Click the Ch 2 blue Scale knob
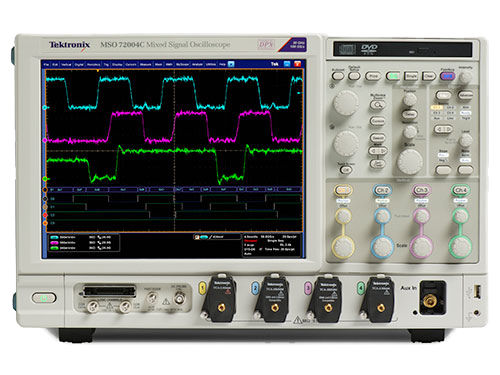The image size is (500, 375). point(382,247)
